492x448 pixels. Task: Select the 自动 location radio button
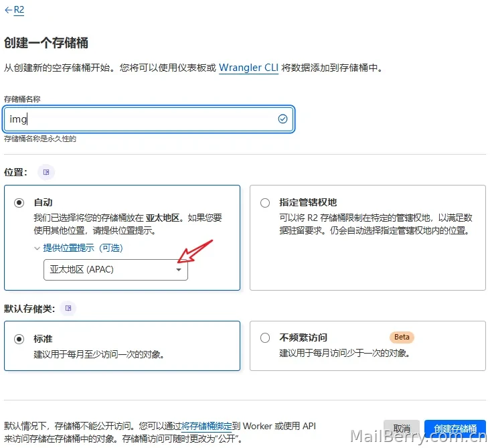click(x=19, y=203)
